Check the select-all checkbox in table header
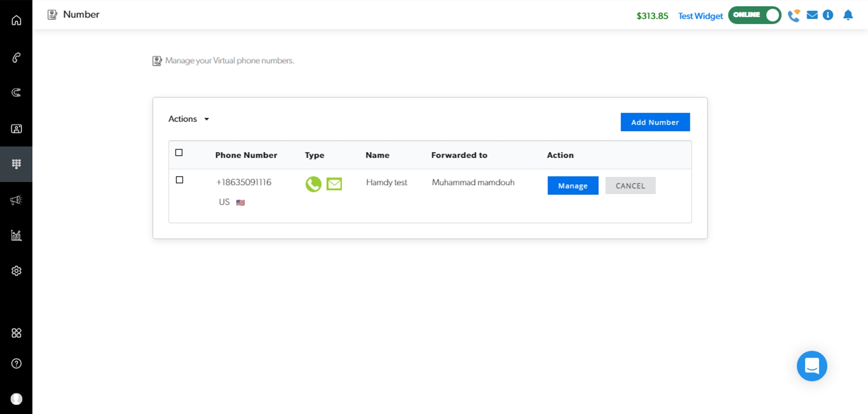Viewport: 868px width, 414px height. 179,153
